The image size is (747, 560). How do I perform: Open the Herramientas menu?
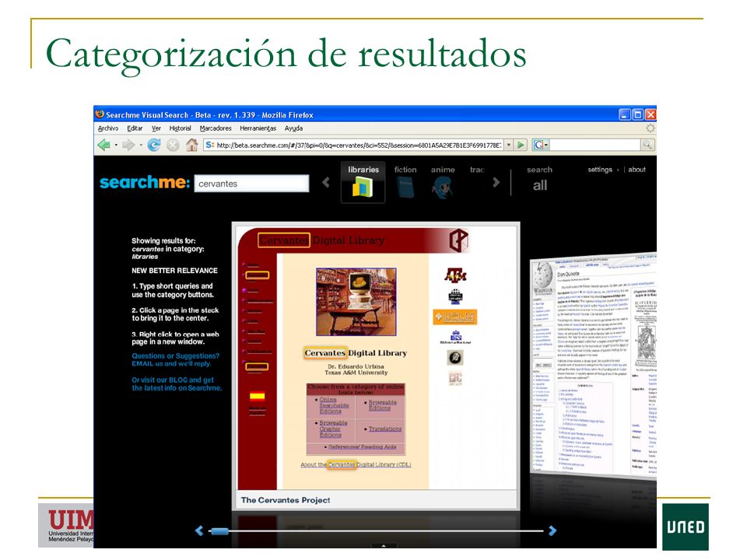click(x=258, y=128)
